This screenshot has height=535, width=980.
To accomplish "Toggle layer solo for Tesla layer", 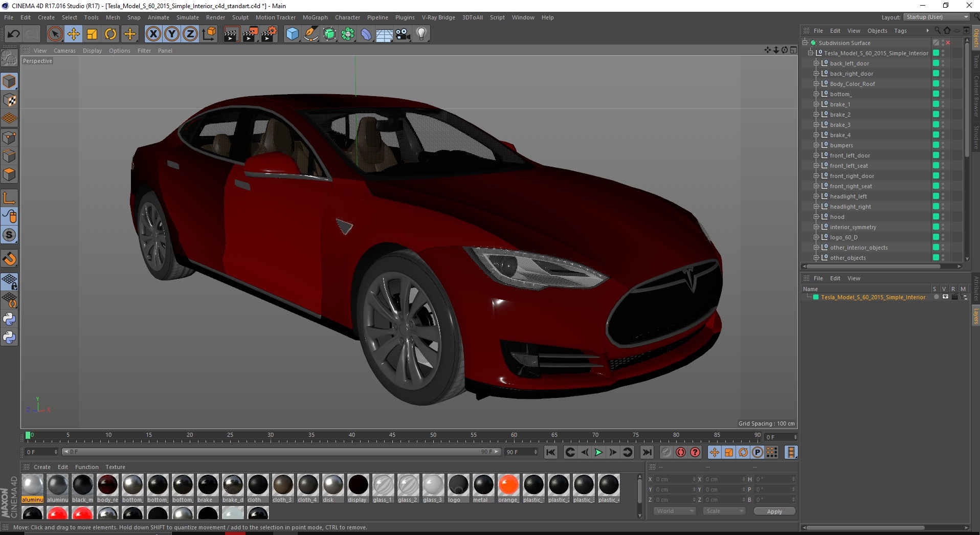I will pyautogui.click(x=936, y=297).
